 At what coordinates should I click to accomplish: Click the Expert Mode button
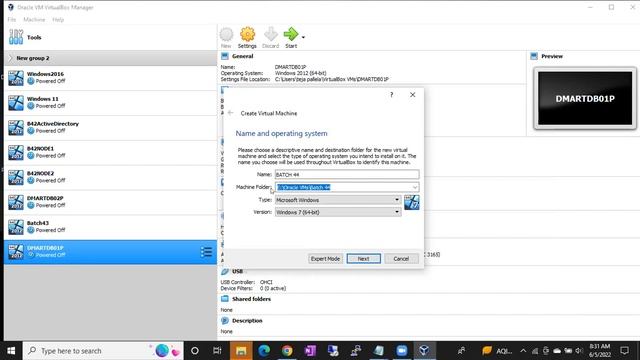(x=325, y=259)
